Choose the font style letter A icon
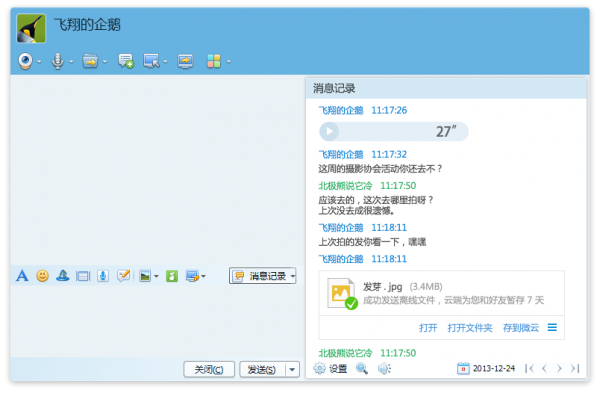Screen dimensions: 600x396 pos(22,276)
